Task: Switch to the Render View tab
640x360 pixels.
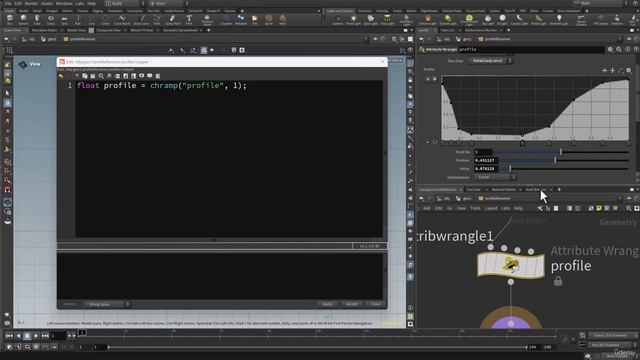Action: tap(76, 30)
